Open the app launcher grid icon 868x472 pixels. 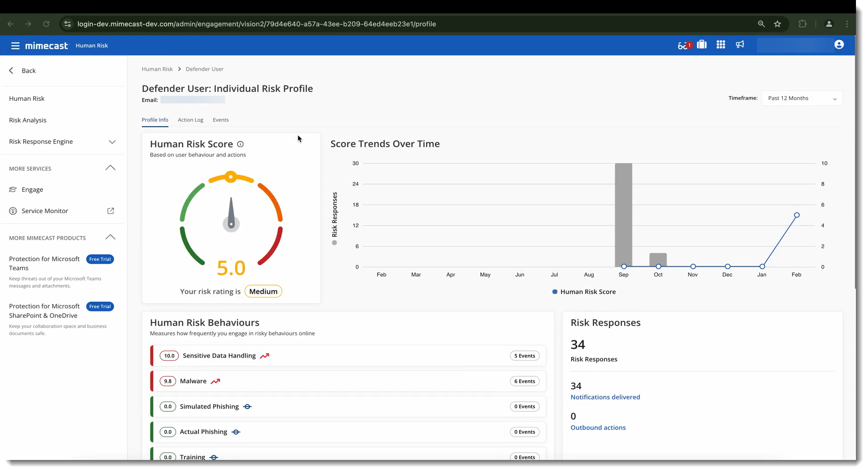(720, 45)
